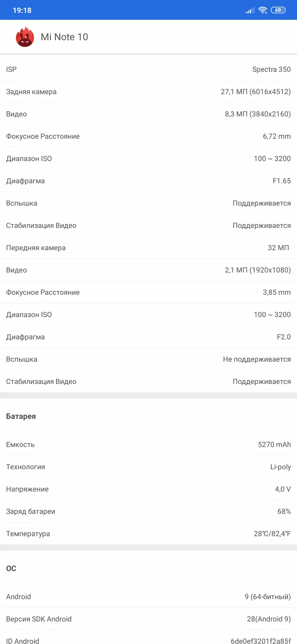
Task: Tap the AnTuTu flame logo icon
Action: click(25, 37)
